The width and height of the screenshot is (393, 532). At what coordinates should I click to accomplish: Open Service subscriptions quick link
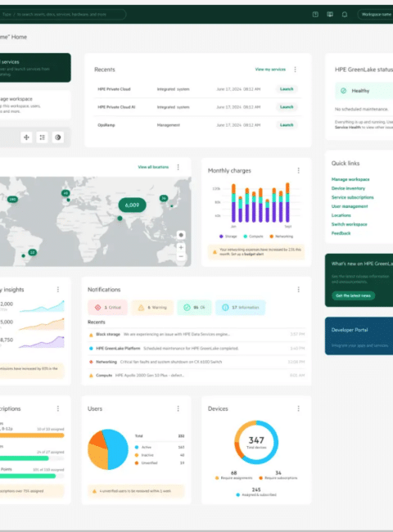click(352, 197)
